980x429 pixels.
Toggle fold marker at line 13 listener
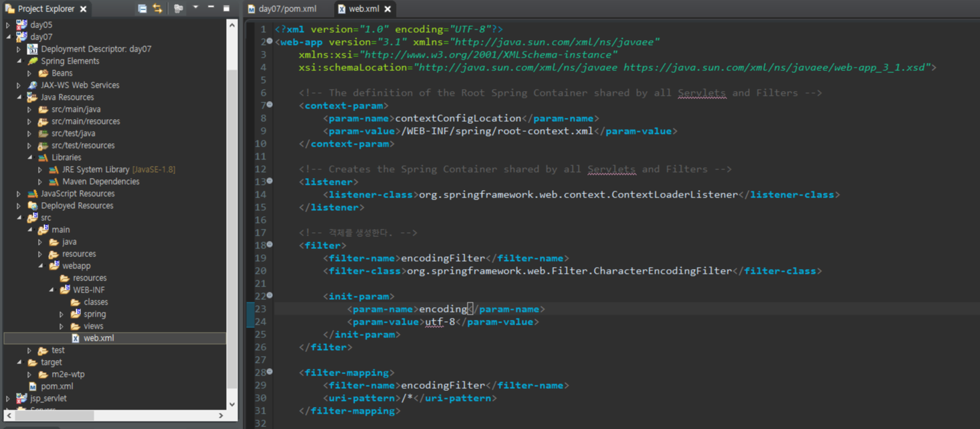pyautogui.click(x=270, y=181)
